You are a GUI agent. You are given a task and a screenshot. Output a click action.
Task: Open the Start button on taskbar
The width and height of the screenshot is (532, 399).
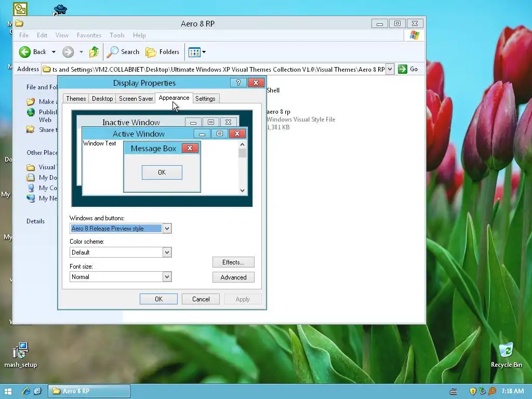(8, 392)
